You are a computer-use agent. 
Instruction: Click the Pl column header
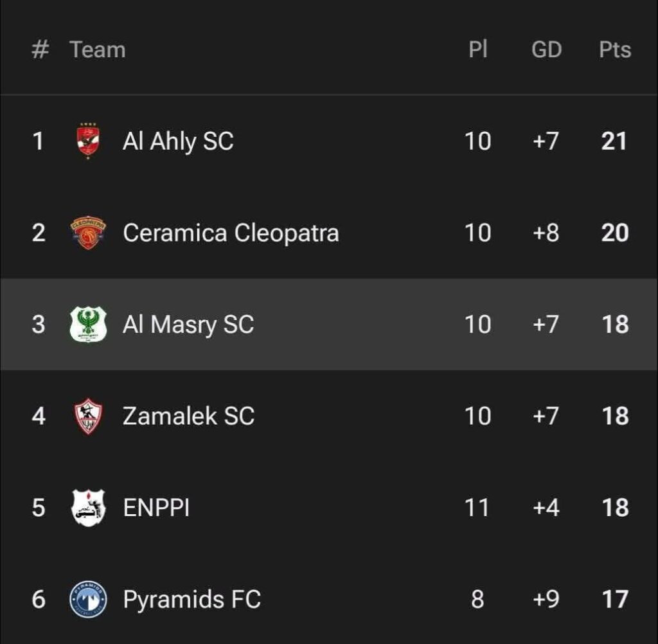478,49
